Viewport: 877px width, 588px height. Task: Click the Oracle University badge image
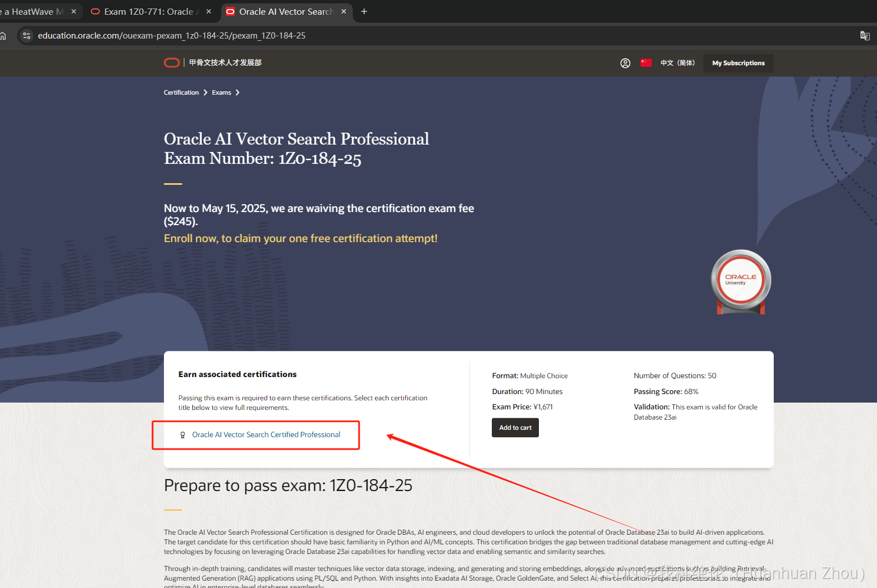tap(741, 282)
